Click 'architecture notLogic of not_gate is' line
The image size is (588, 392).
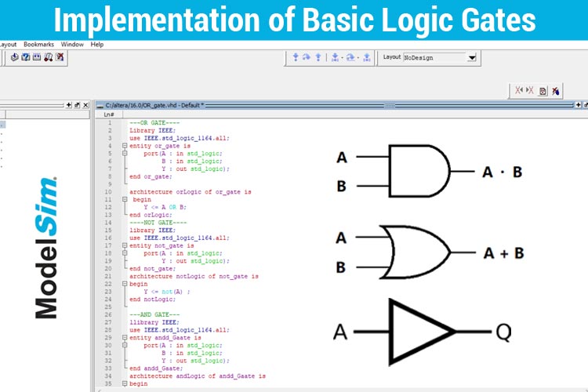pos(194,276)
